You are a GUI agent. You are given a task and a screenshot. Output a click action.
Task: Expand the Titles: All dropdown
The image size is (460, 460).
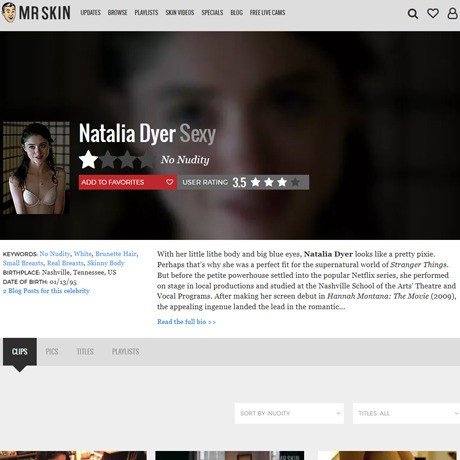click(406, 413)
